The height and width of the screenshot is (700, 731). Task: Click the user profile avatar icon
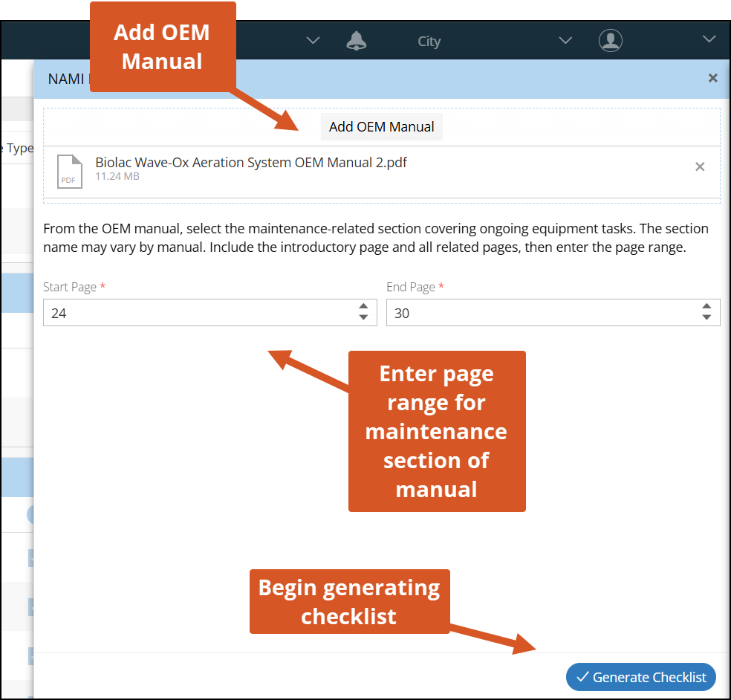pos(610,41)
